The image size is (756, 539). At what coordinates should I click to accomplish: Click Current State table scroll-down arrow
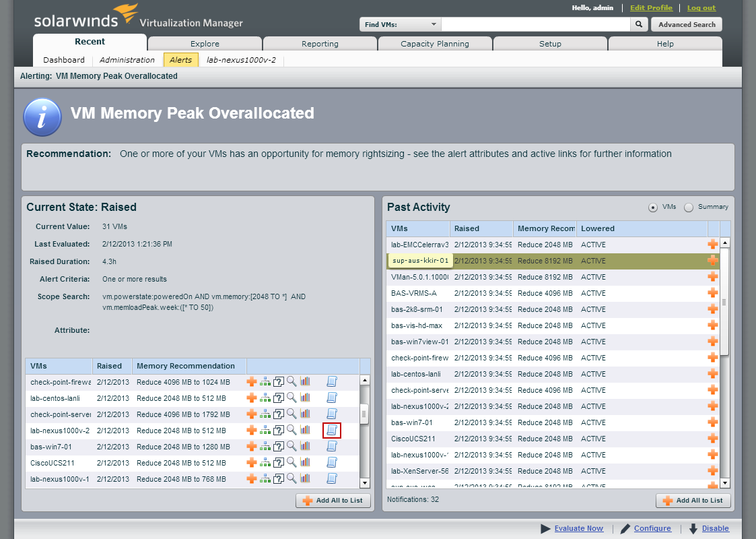pyautogui.click(x=364, y=482)
